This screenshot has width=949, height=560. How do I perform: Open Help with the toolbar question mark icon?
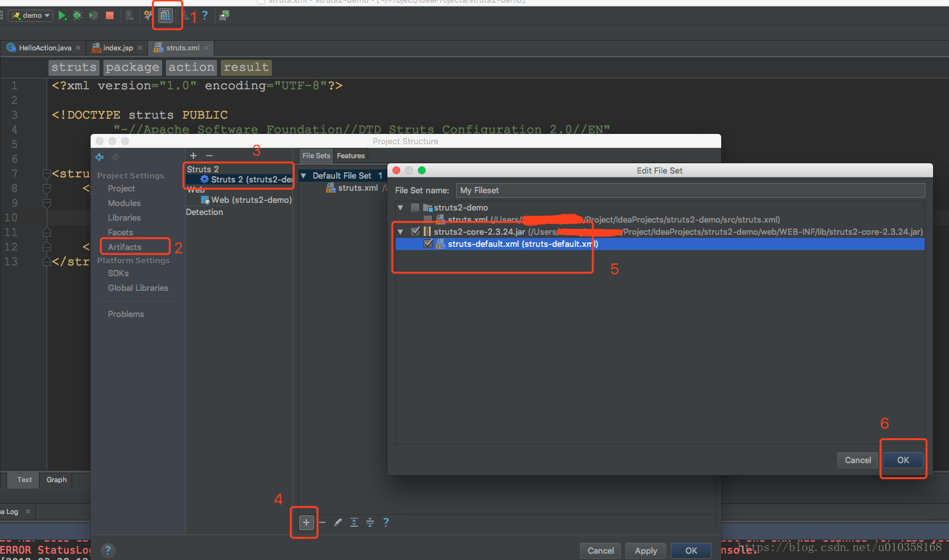click(x=205, y=15)
